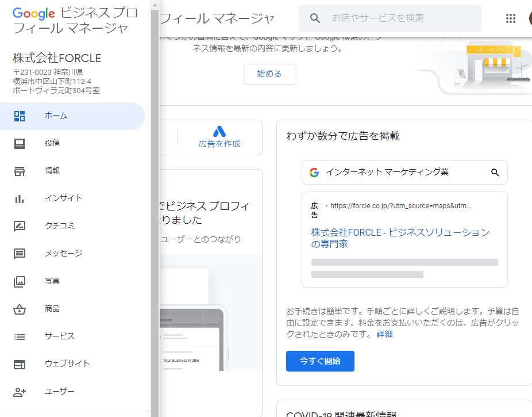532x417 pixels.
Task: Click the magnifier in ad preview search box
Action: pos(495,172)
